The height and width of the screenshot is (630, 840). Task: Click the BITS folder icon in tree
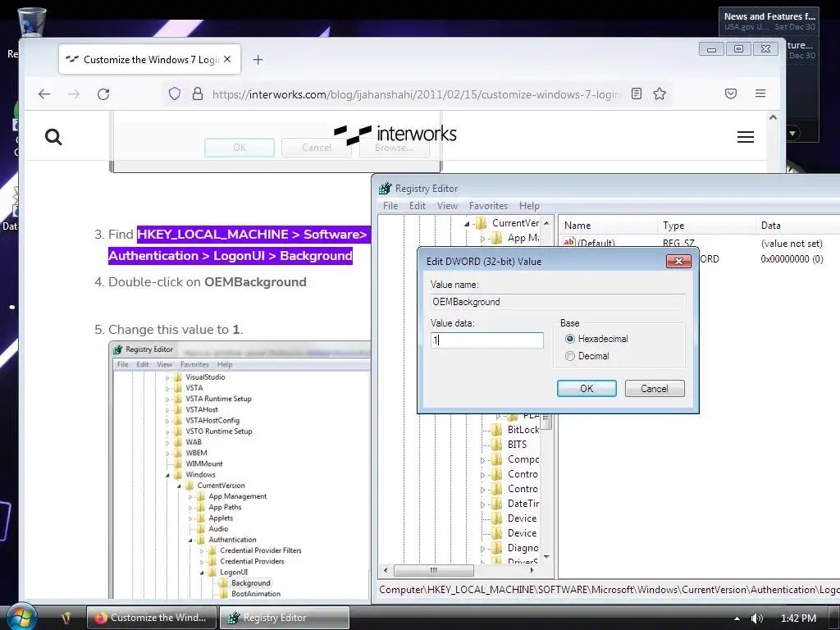coord(498,444)
